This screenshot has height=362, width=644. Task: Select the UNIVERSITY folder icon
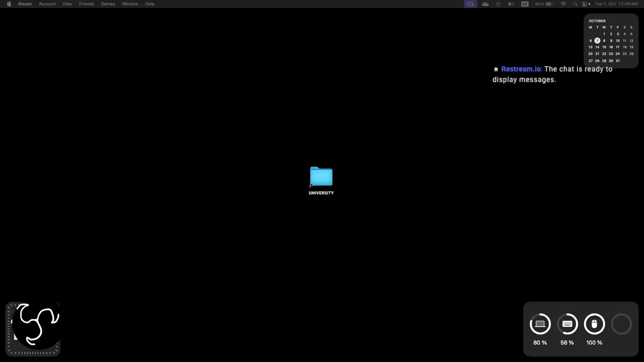[321, 176]
